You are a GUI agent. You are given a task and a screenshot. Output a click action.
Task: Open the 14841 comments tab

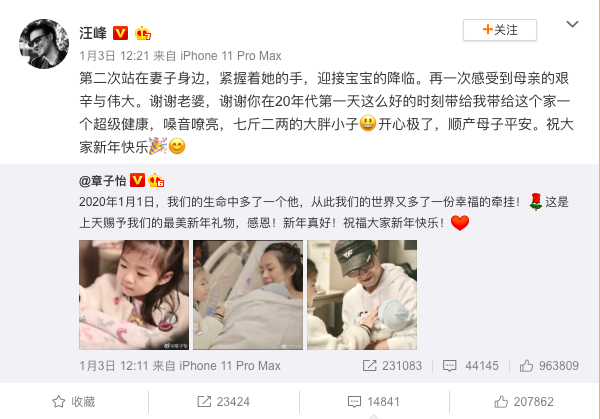374,402
